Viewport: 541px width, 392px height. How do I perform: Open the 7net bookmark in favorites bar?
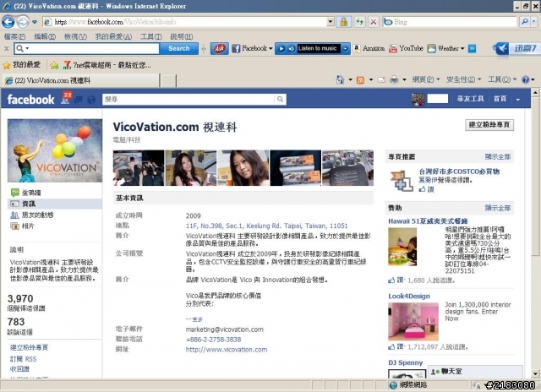point(107,65)
